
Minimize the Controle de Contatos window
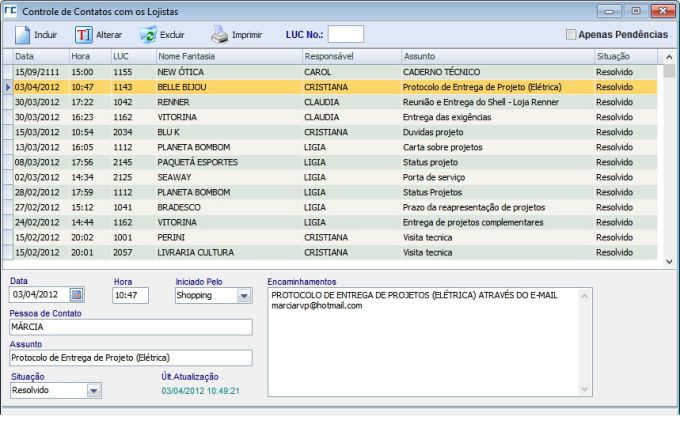(609, 11)
